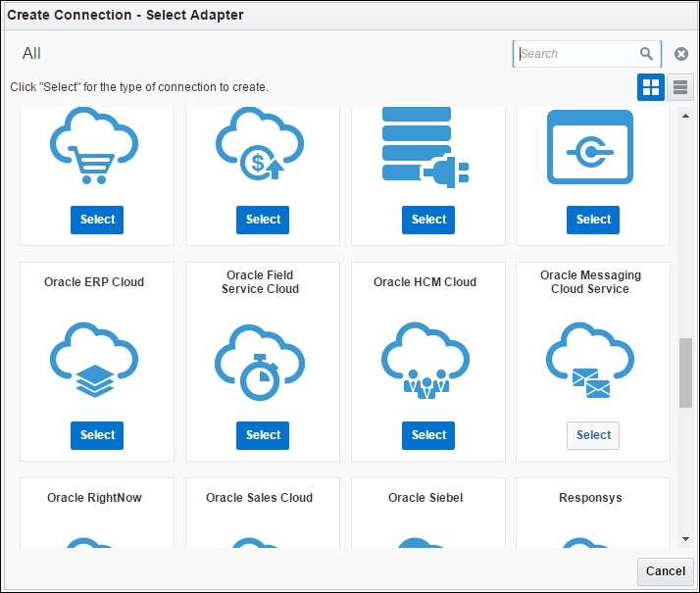Select the Oracle Field Service Cloud adapter
Viewport: 700px width, 593px height.
(263, 435)
